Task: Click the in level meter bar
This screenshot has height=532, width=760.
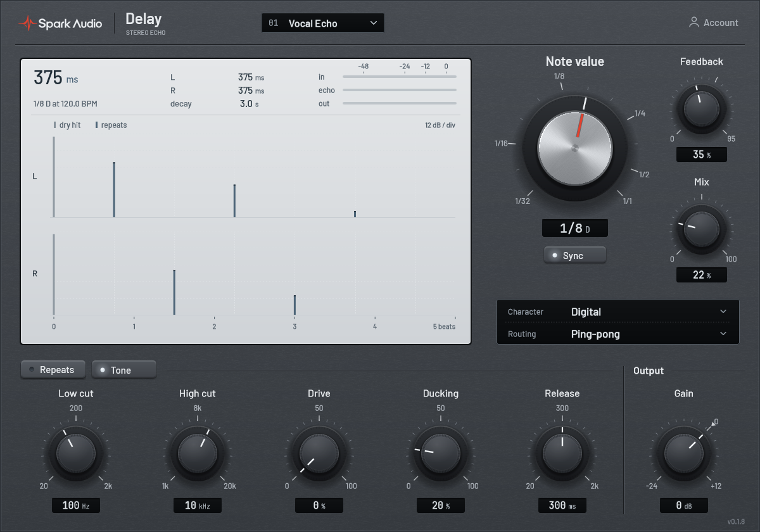Action: coord(400,77)
